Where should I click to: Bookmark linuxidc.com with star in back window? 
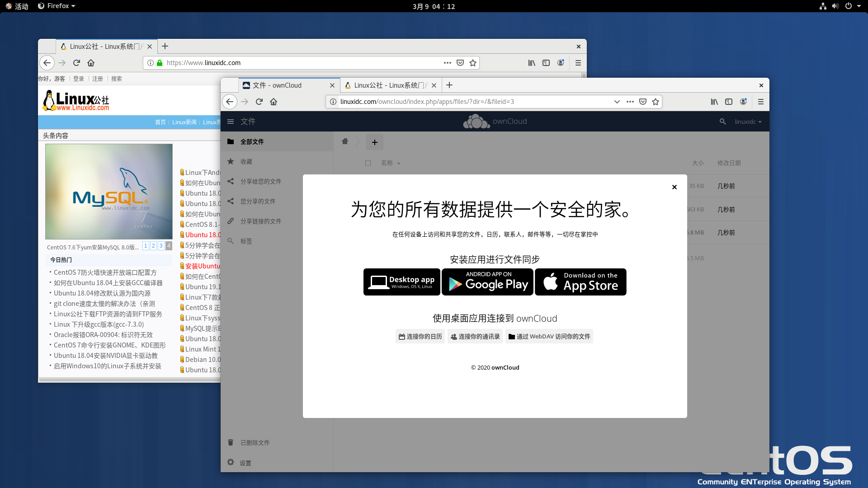click(473, 63)
